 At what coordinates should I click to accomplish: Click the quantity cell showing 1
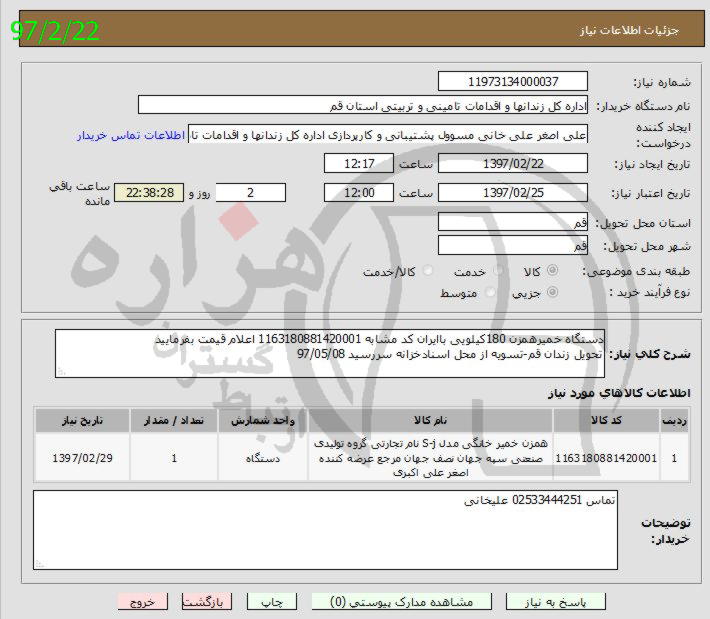[174, 458]
